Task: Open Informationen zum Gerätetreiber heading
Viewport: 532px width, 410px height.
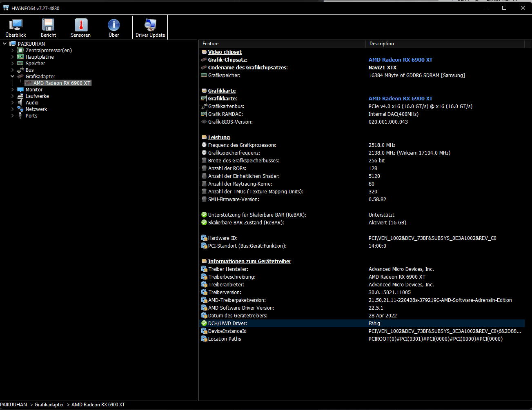Action: (249, 261)
